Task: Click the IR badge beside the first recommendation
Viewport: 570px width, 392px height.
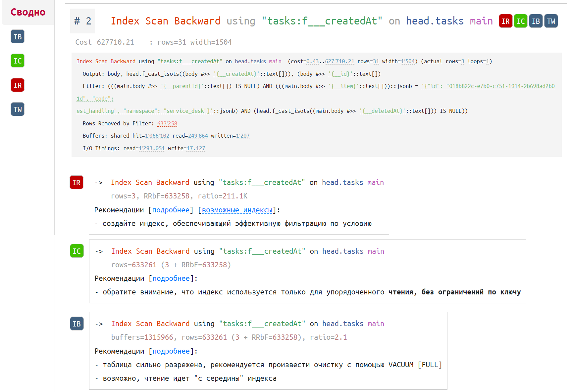Action: point(77,183)
